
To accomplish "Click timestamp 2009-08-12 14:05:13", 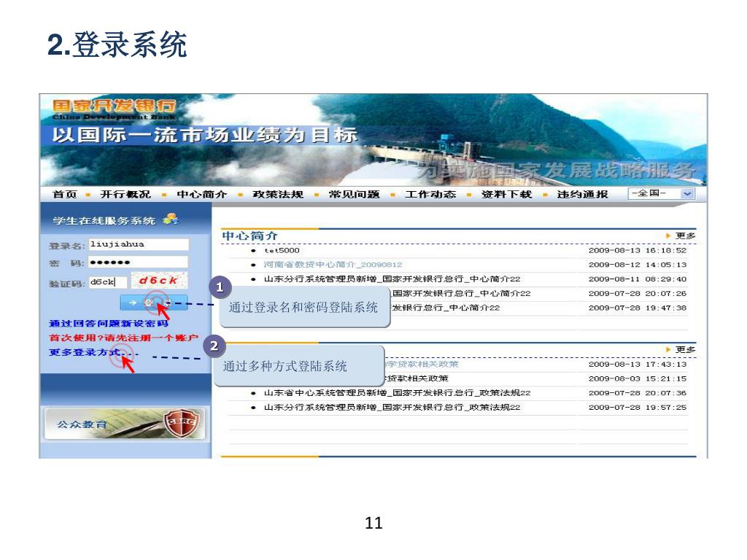I will click(x=638, y=265).
